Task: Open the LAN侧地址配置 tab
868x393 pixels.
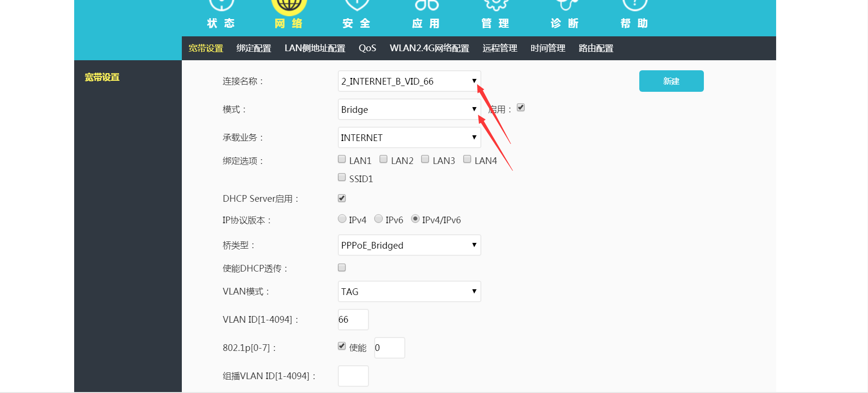Action: point(315,48)
